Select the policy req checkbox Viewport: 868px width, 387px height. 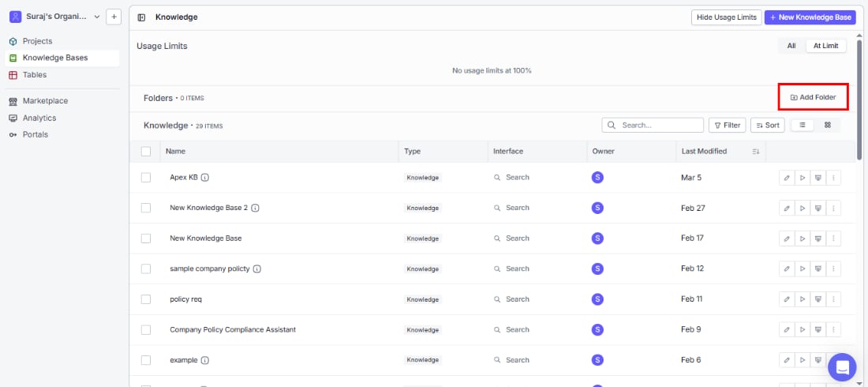[x=146, y=299]
